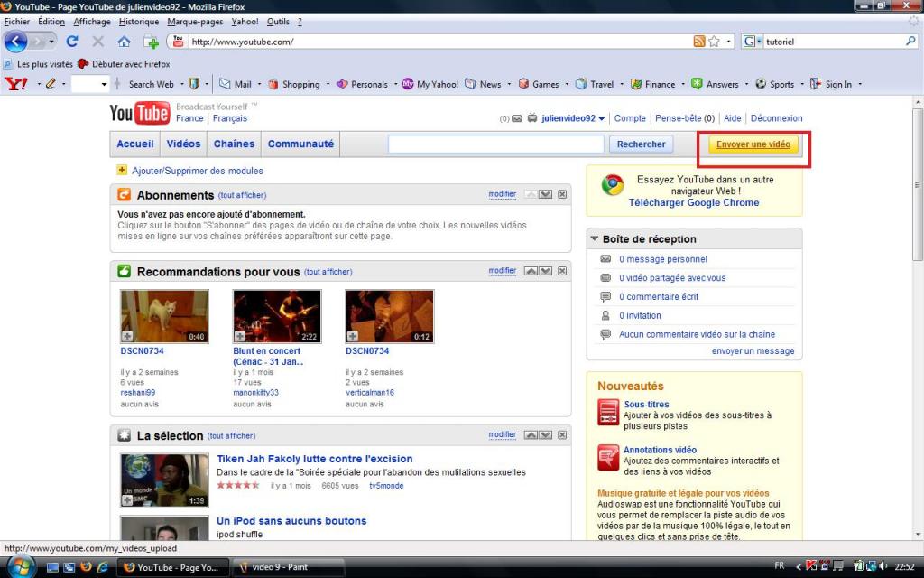Click the new tab plus icon
The width and height of the screenshot is (924, 578).
pos(151,42)
